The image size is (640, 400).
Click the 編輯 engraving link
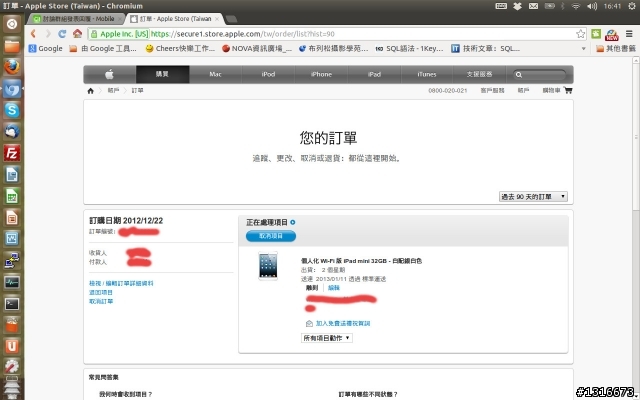tap(334, 288)
